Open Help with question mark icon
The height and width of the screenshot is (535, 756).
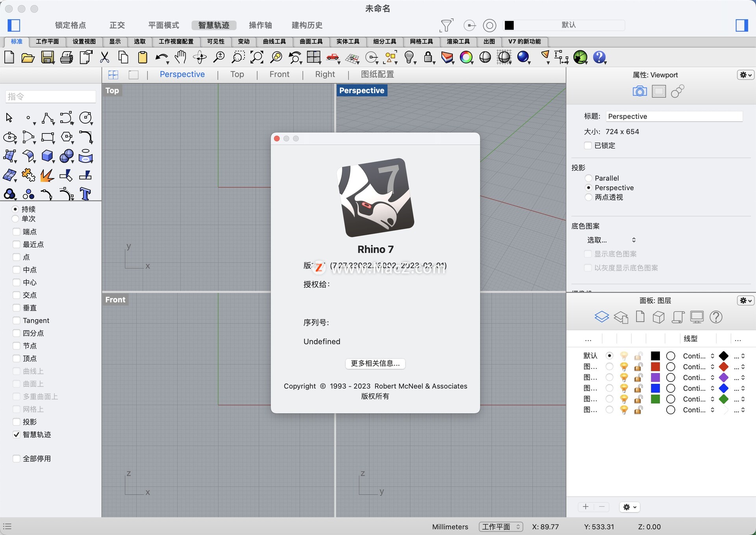(x=599, y=57)
